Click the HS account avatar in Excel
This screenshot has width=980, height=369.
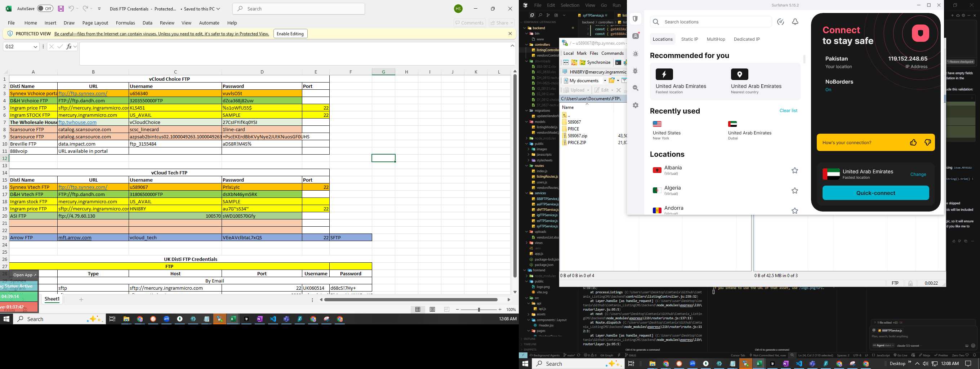point(458,8)
